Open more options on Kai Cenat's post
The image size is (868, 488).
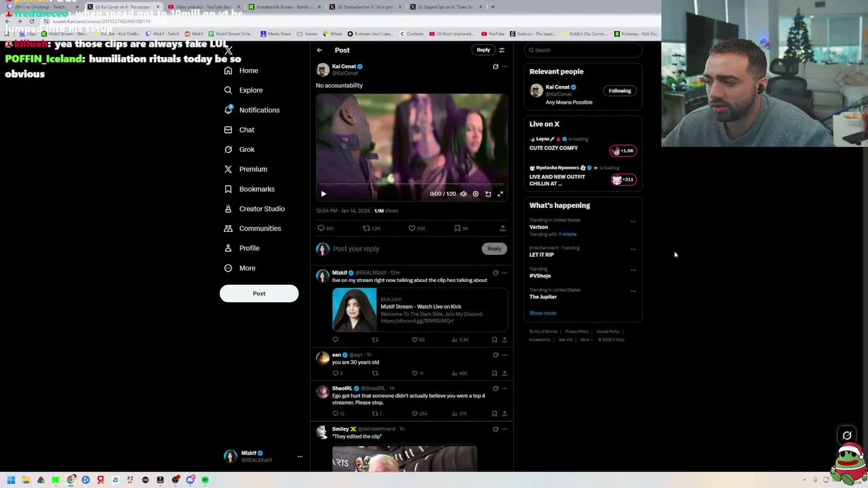[x=504, y=66]
